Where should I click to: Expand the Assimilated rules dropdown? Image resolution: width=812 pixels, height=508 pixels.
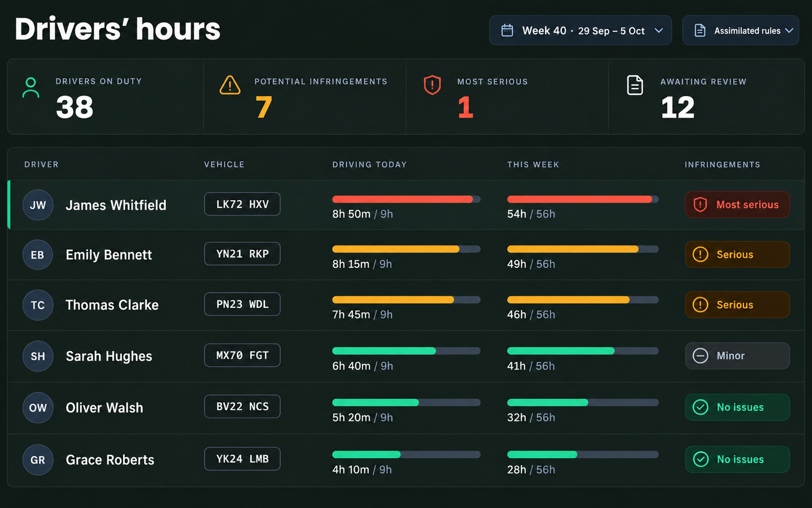point(740,30)
